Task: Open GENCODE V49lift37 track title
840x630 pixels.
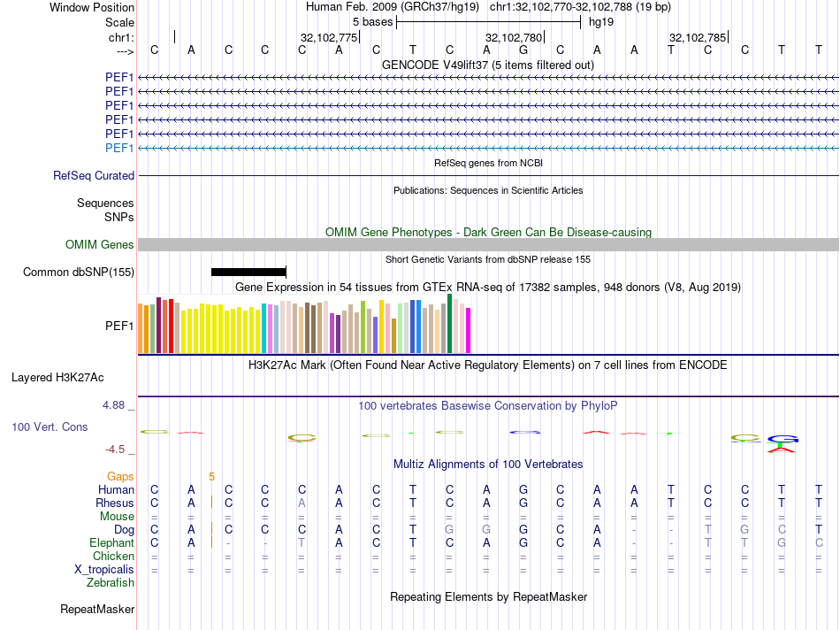Action: (488, 65)
